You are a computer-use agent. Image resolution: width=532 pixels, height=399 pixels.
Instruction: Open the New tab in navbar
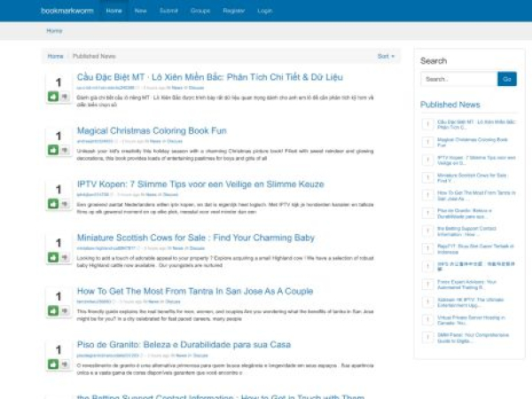click(140, 11)
